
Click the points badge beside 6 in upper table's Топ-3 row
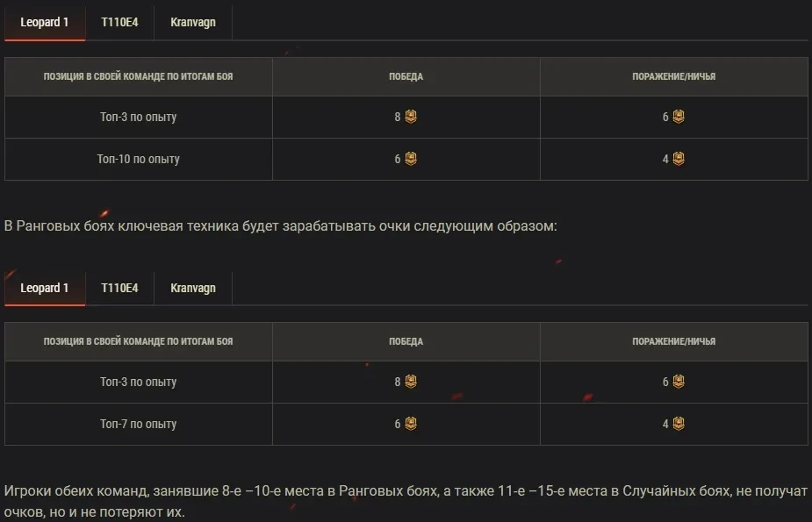click(679, 117)
